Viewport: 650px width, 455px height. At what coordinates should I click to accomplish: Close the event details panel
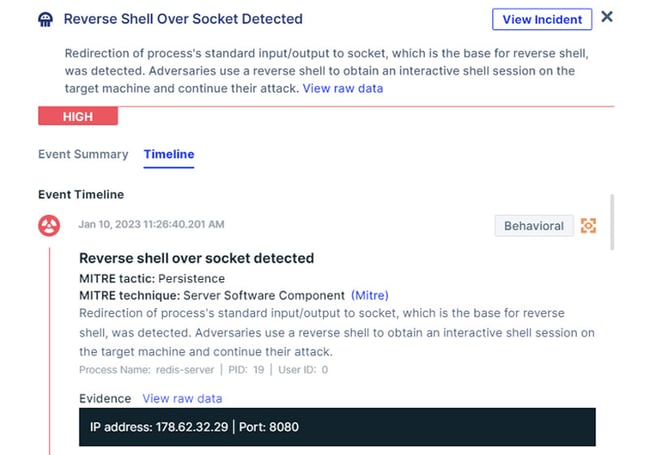pyautogui.click(x=607, y=17)
